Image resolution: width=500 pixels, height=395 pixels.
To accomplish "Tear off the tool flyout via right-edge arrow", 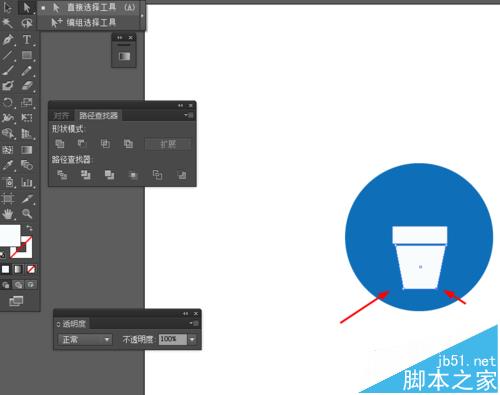I will click(x=142, y=15).
